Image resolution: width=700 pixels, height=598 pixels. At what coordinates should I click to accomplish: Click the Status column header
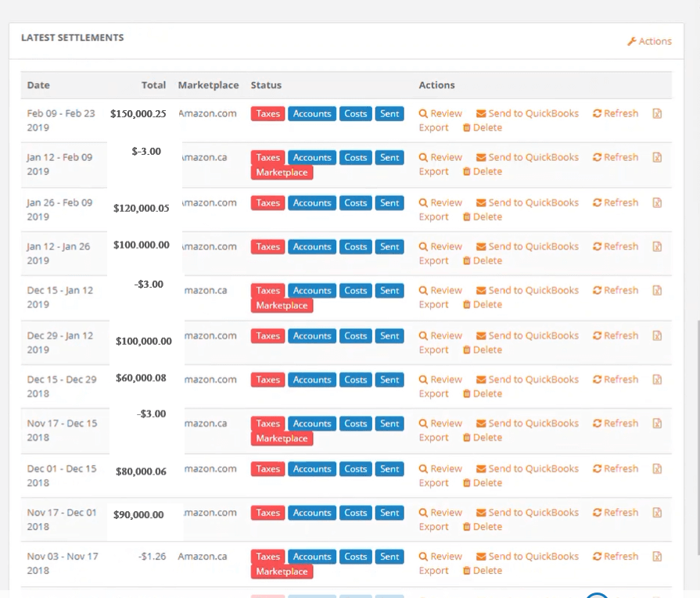266,84
